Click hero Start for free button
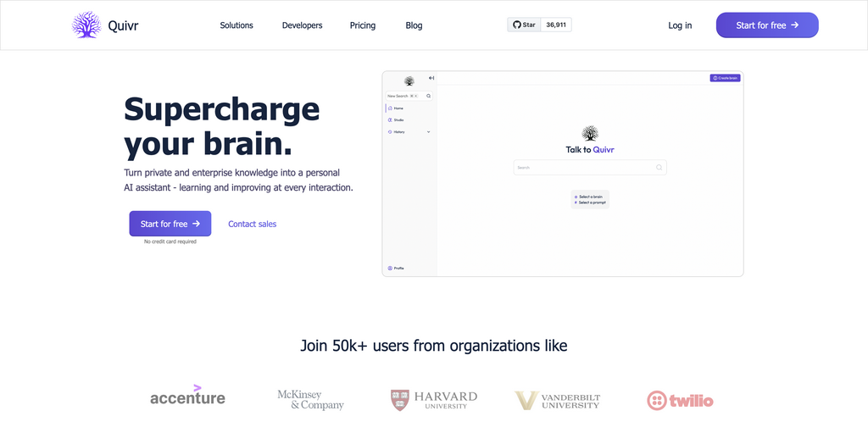 click(x=170, y=224)
